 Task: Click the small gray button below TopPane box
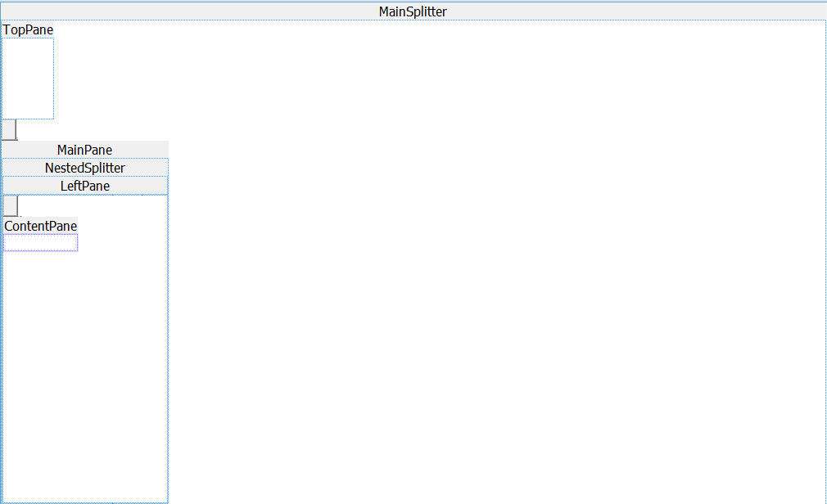(x=10, y=130)
